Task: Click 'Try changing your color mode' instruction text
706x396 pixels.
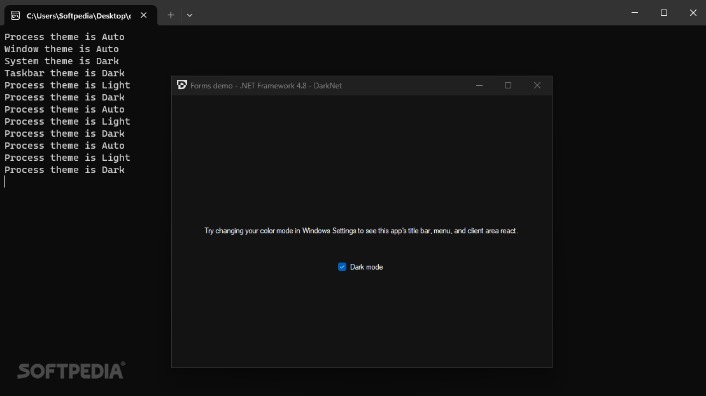Action: (360, 230)
